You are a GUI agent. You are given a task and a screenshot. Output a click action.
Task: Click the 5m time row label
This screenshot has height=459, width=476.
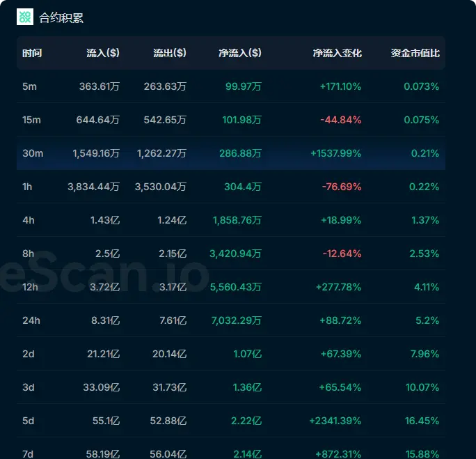(29, 86)
